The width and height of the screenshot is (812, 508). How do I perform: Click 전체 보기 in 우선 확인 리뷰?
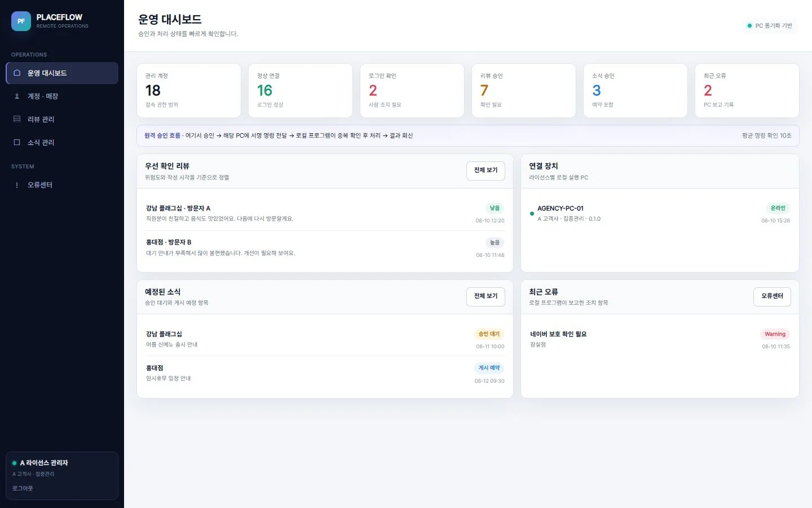click(x=486, y=170)
